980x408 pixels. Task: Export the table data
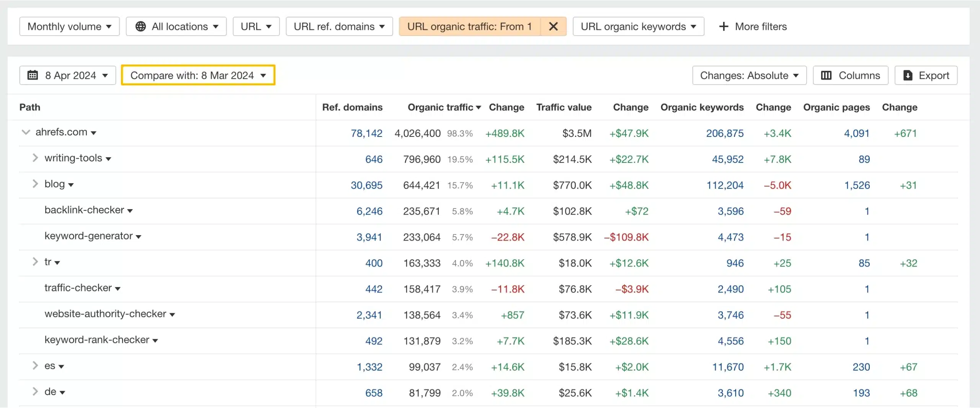tap(926, 75)
